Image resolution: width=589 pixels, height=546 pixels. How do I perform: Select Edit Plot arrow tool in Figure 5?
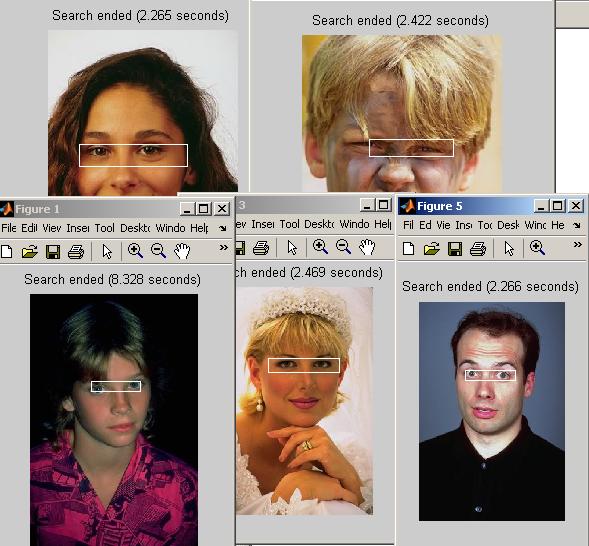point(509,249)
